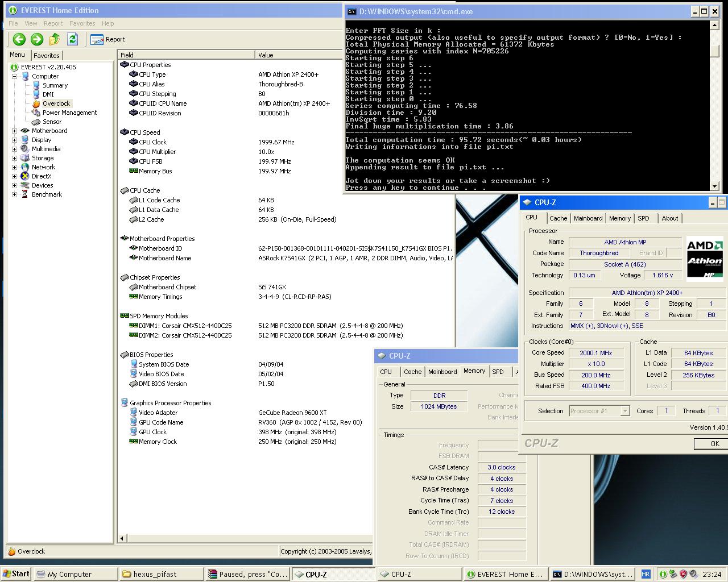This screenshot has height=582, width=728.
Task: Switch to SPD tab in front CPU-Z window
Action: [643, 218]
